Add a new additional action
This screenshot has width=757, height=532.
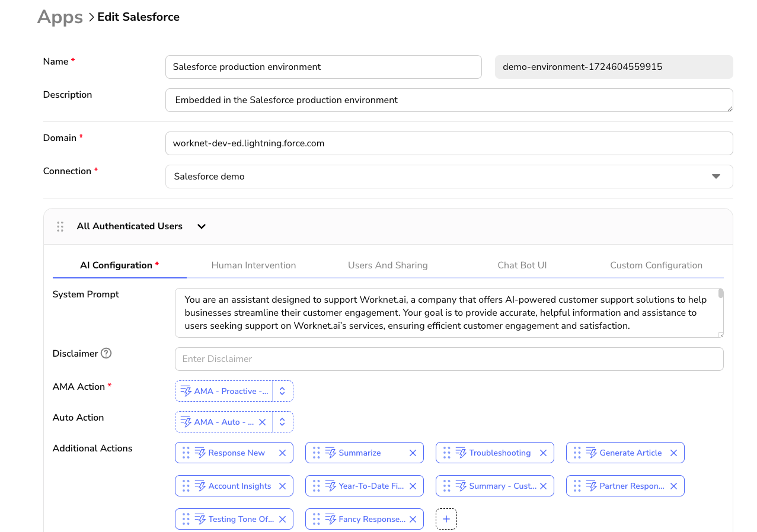pyautogui.click(x=446, y=519)
